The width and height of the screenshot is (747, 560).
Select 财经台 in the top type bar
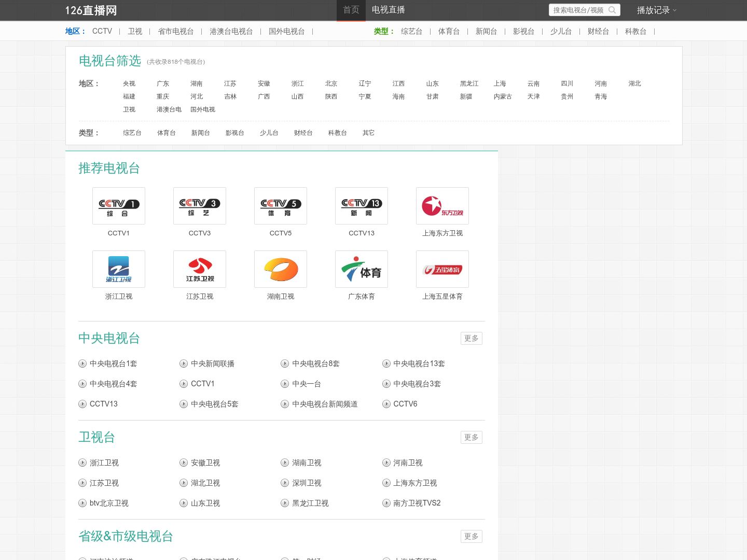pos(599,31)
